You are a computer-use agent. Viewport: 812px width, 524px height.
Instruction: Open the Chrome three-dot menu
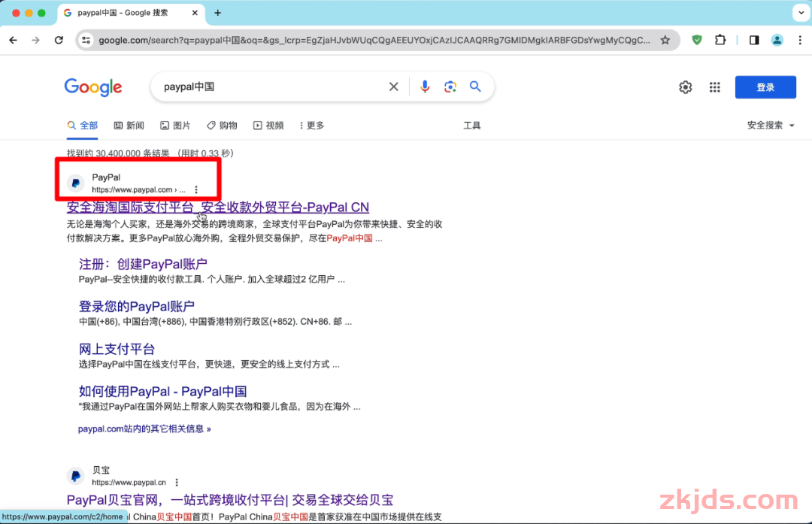[800, 40]
